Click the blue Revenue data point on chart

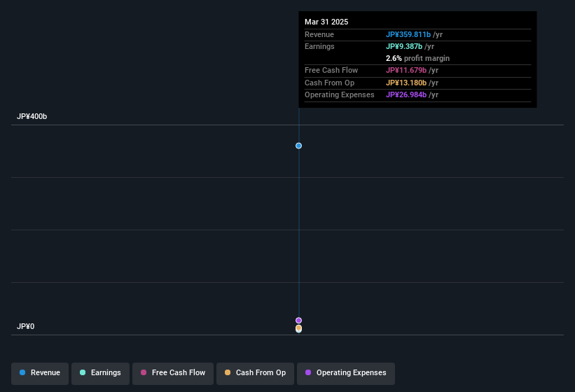[298, 146]
